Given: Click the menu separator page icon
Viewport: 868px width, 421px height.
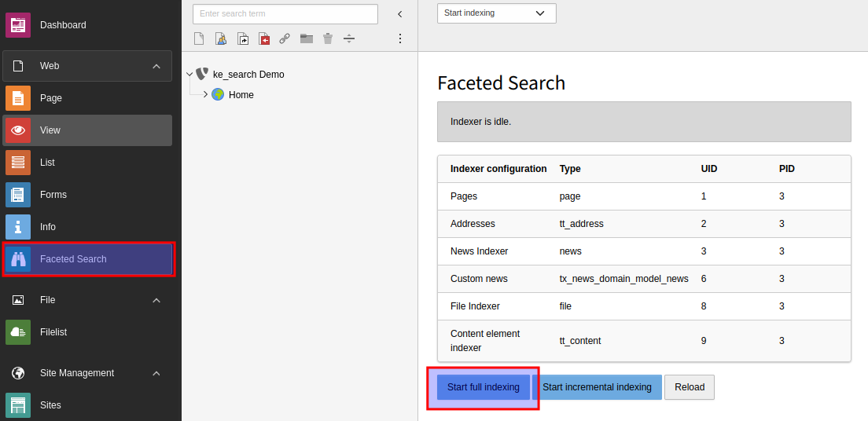Looking at the screenshot, I should pyautogui.click(x=349, y=38).
